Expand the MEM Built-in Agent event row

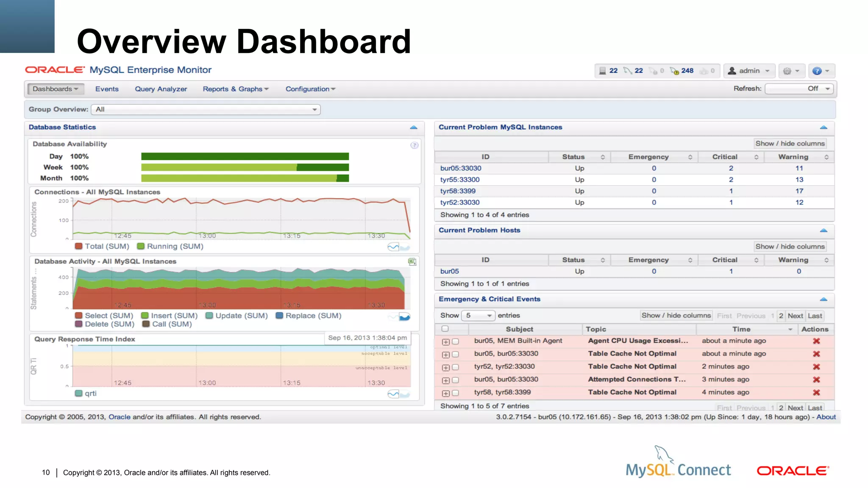tap(445, 342)
